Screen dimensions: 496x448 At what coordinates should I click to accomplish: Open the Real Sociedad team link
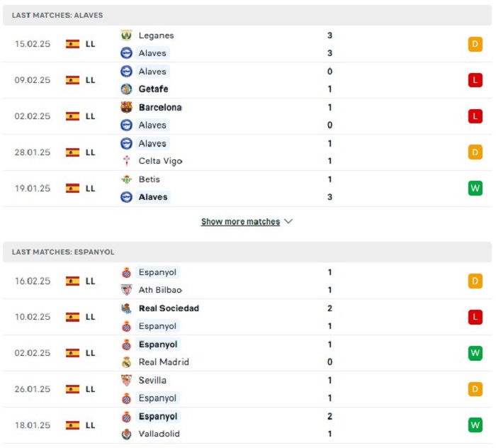[x=169, y=308]
